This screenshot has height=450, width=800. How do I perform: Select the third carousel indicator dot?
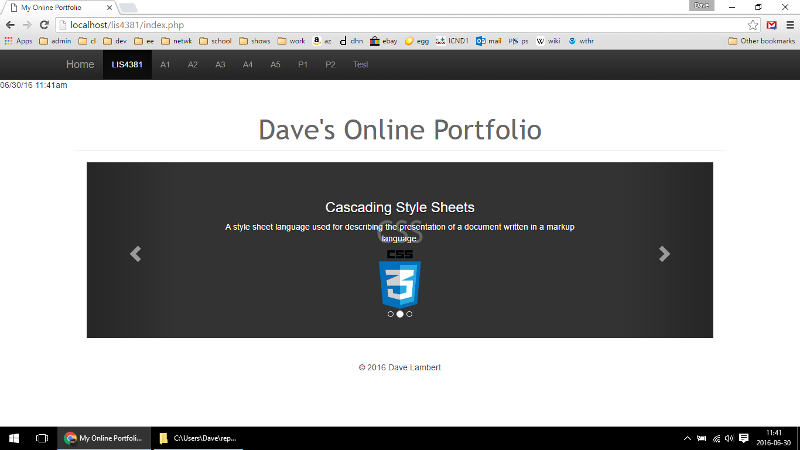click(409, 314)
